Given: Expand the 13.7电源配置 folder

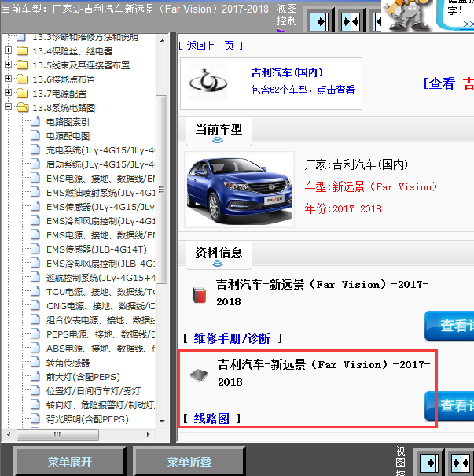Looking at the screenshot, I should point(8,93).
